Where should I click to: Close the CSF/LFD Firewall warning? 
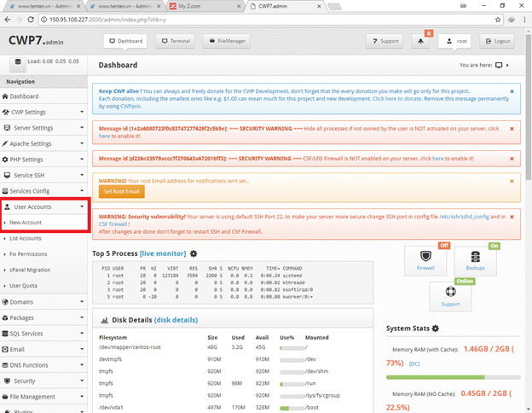(x=512, y=159)
